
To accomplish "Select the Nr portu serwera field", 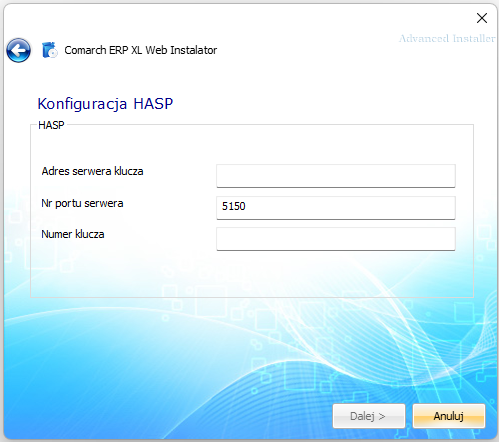I will pos(336,208).
